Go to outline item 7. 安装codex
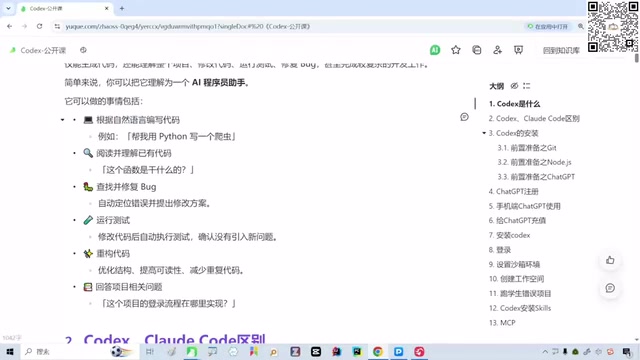The width and height of the screenshot is (640, 360). point(509,235)
